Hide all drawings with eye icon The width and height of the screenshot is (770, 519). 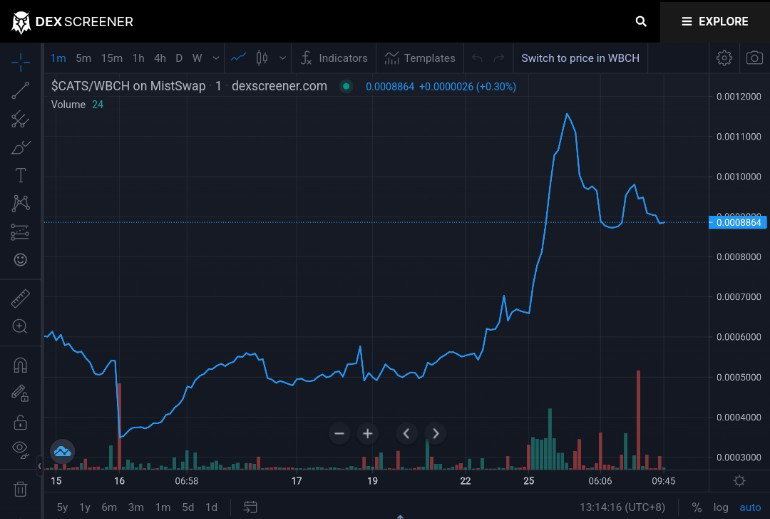(x=20, y=450)
